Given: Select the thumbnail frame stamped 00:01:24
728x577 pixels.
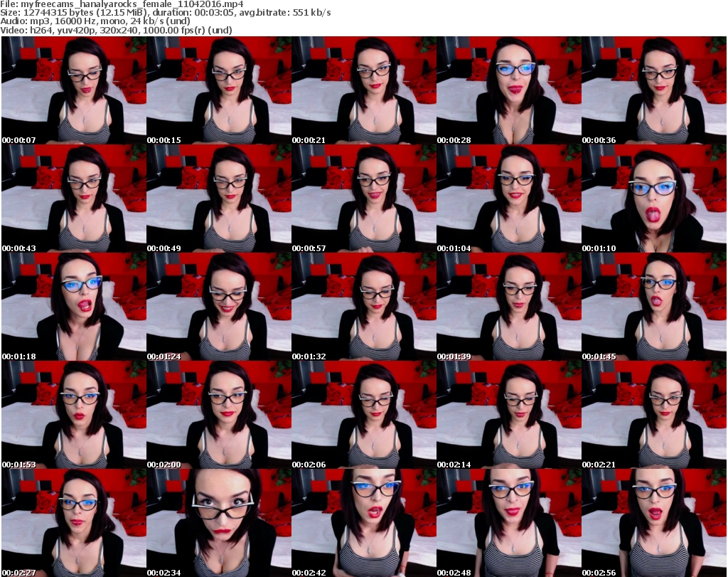Looking at the screenshot, I should [x=219, y=307].
